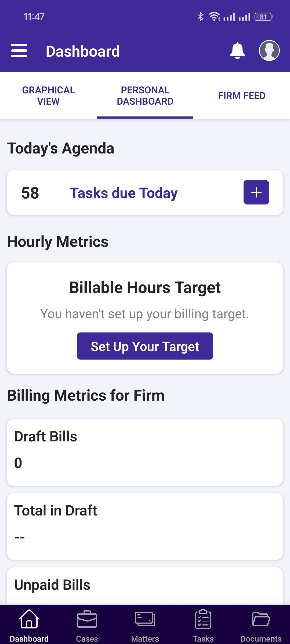Image resolution: width=290 pixels, height=644 pixels.
Task: Add a new task with plus button
Action: click(256, 192)
